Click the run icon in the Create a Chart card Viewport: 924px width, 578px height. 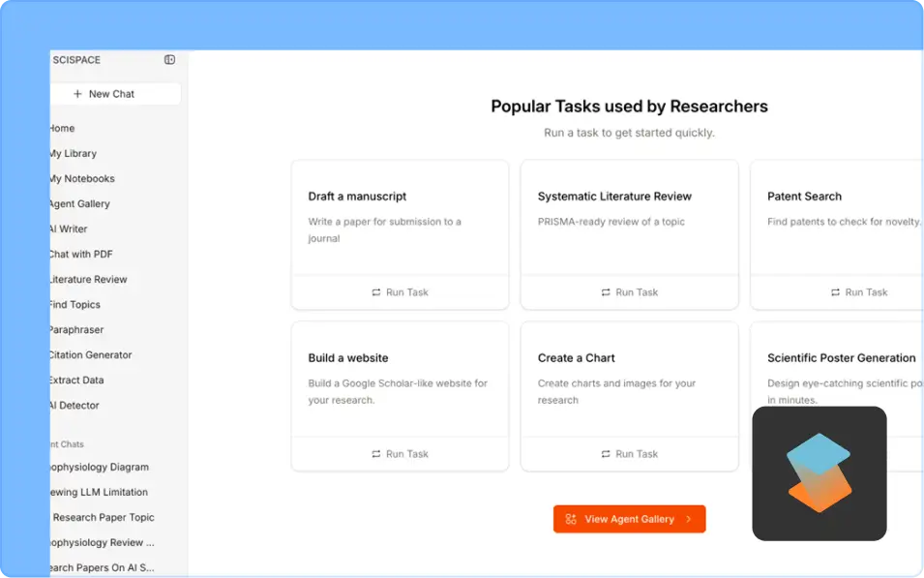pyautogui.click(x=606, y=454)
